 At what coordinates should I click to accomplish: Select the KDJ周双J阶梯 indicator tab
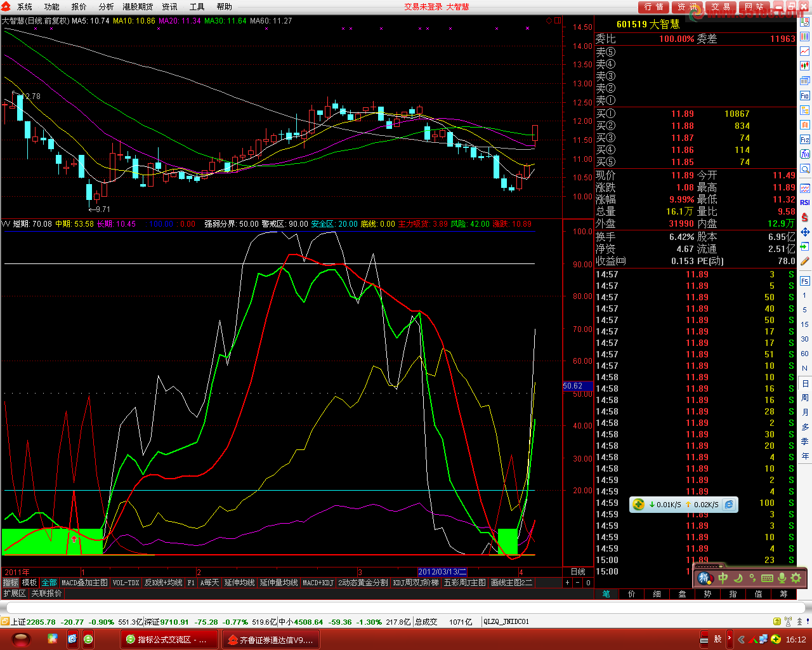(416, 583)
